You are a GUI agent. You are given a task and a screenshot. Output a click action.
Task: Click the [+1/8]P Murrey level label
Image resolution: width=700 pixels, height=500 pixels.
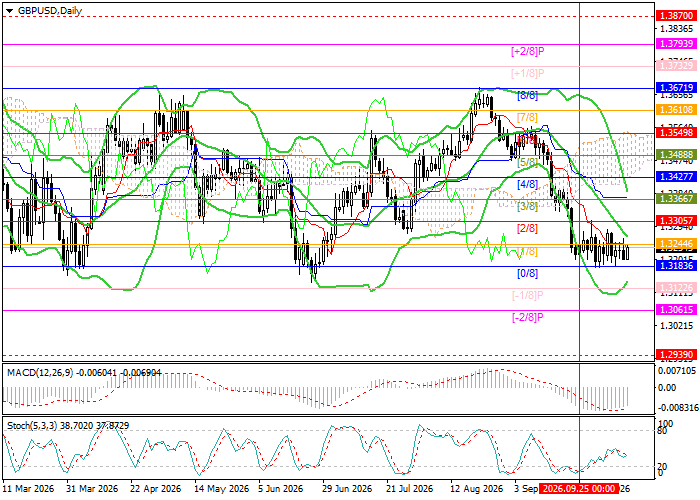click(527, 73)
